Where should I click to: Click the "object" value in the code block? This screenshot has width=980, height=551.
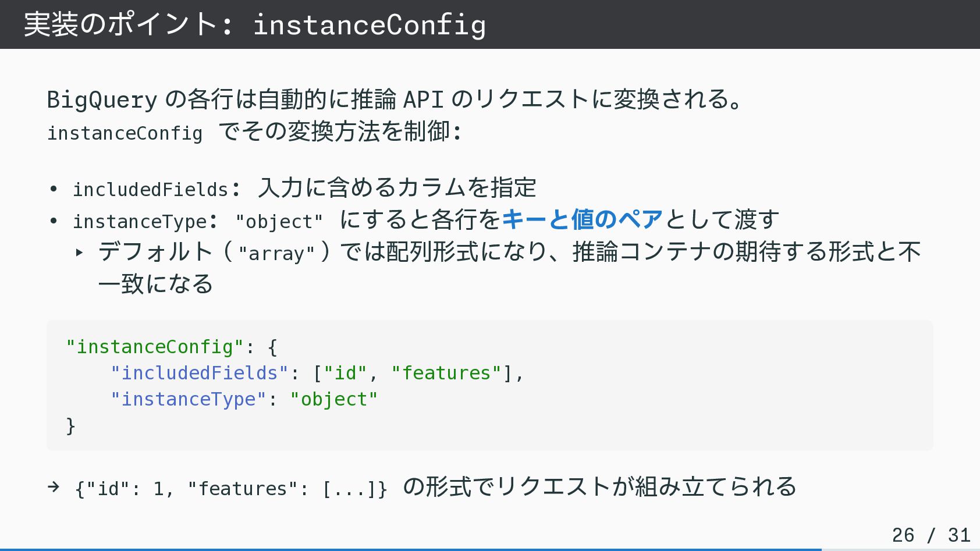333,399
